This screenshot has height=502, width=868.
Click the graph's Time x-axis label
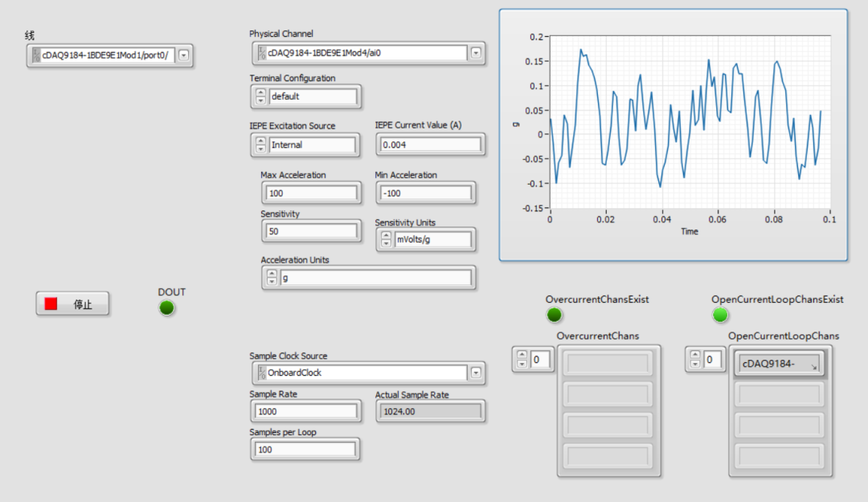(690, 231)
